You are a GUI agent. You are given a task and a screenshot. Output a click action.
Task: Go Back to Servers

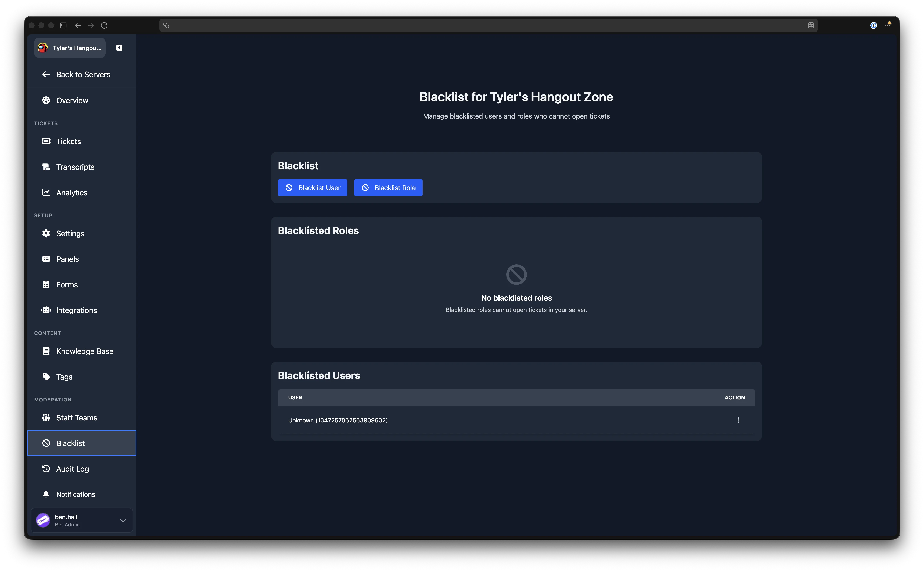82,74
